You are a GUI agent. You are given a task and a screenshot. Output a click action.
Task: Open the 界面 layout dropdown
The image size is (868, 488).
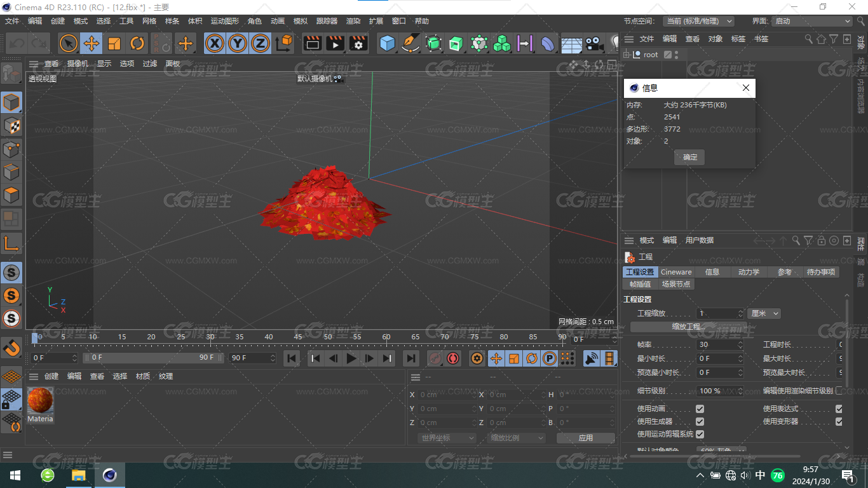[812, 21]
